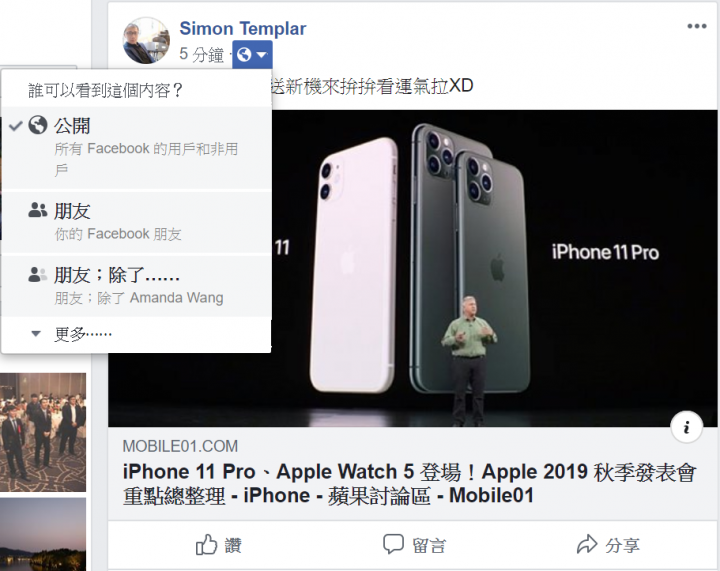The height and width of the screenshot is (571, 720).
Task: Click Simon Templar's profile picture
Action: coord(146,40)
